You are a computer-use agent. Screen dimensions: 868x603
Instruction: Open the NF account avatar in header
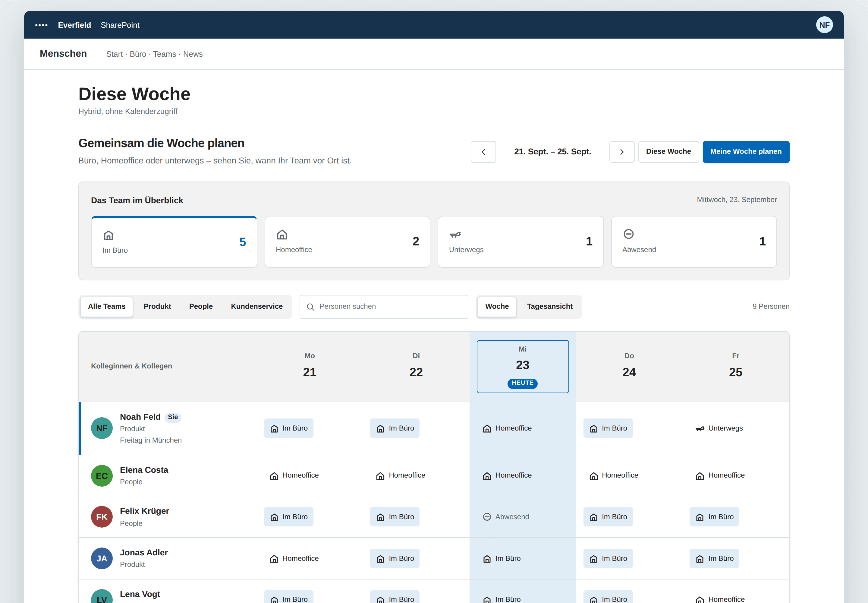point(824,25)
